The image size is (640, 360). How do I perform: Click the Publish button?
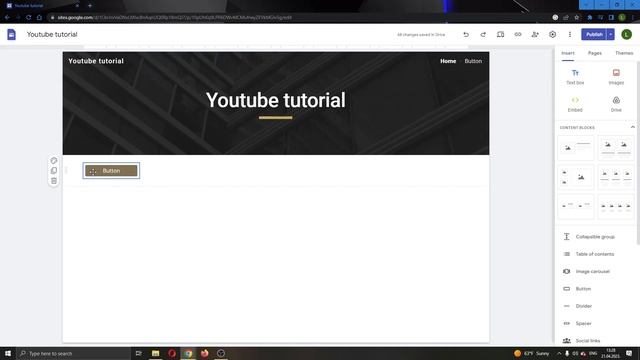[x=594, y=34]
